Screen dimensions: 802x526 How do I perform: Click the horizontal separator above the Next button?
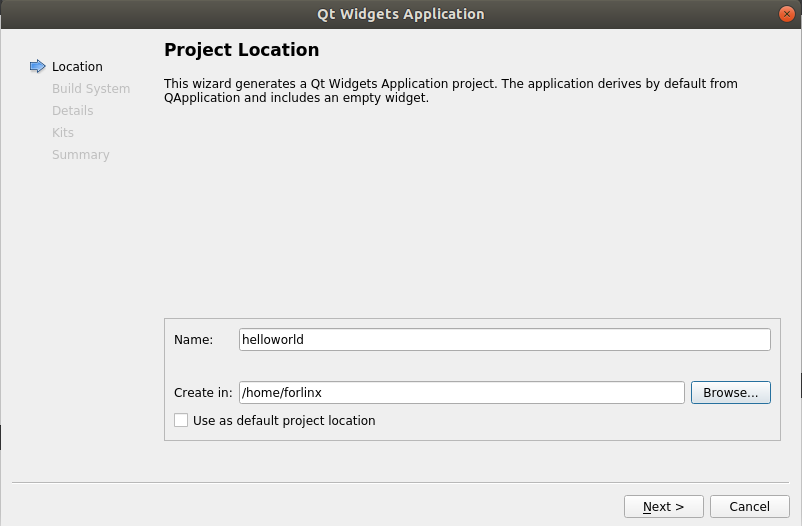click(x=400, y=484)
